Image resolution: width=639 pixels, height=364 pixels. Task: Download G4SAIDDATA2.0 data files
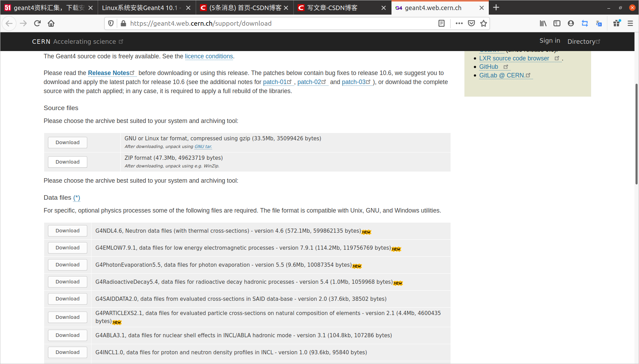pyautogui.click(x=67, y=299)
